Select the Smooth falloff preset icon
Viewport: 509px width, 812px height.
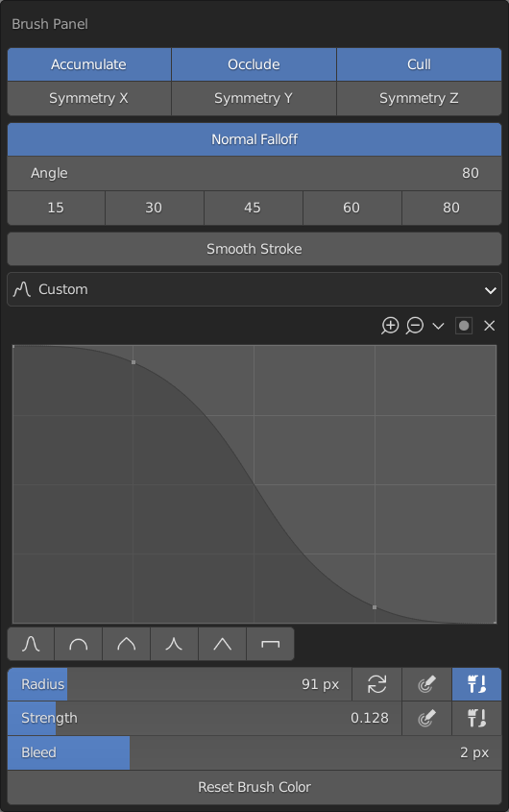click(x=31, y=644)
